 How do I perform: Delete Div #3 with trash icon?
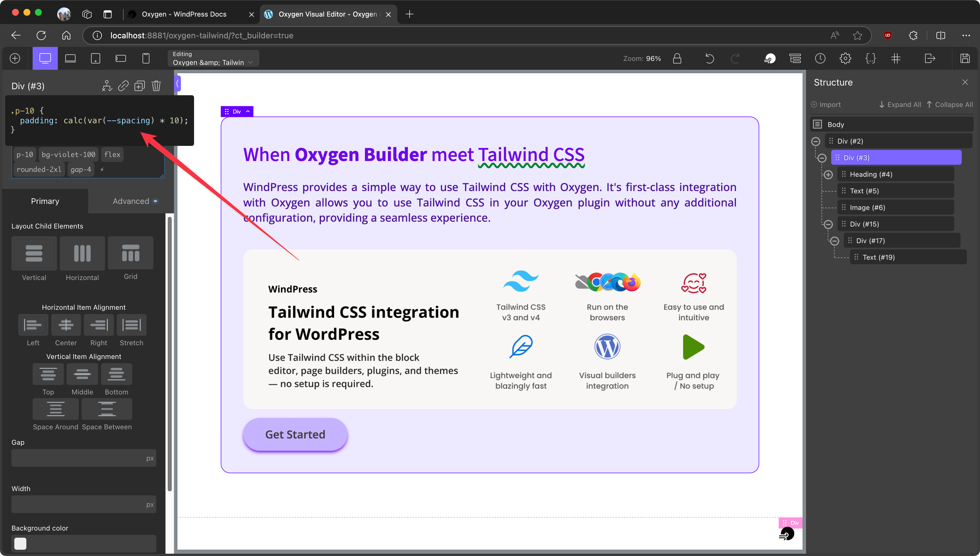[x=156, y=86]
